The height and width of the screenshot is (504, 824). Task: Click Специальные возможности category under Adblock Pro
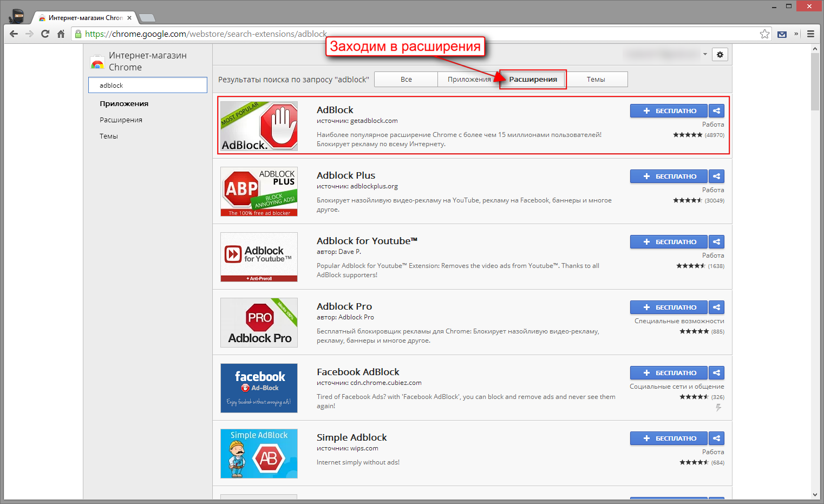tap(679, 321)
